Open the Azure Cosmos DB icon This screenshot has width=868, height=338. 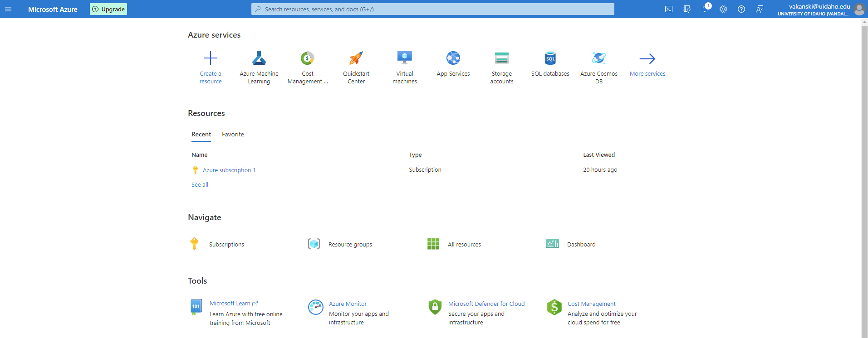tap(599, 58)
